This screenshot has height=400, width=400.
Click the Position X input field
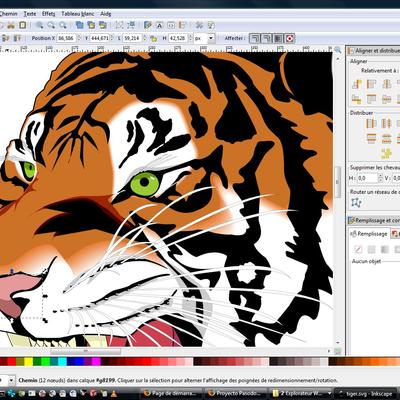66,39
